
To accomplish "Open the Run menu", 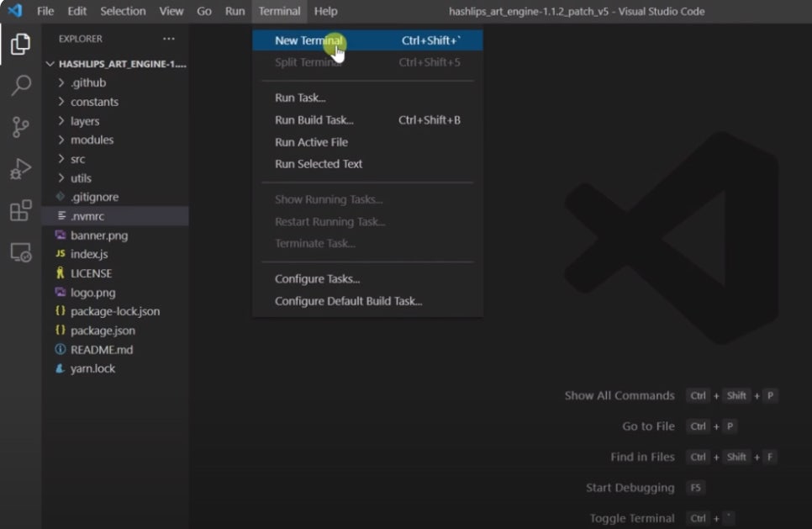I will 235,11.
